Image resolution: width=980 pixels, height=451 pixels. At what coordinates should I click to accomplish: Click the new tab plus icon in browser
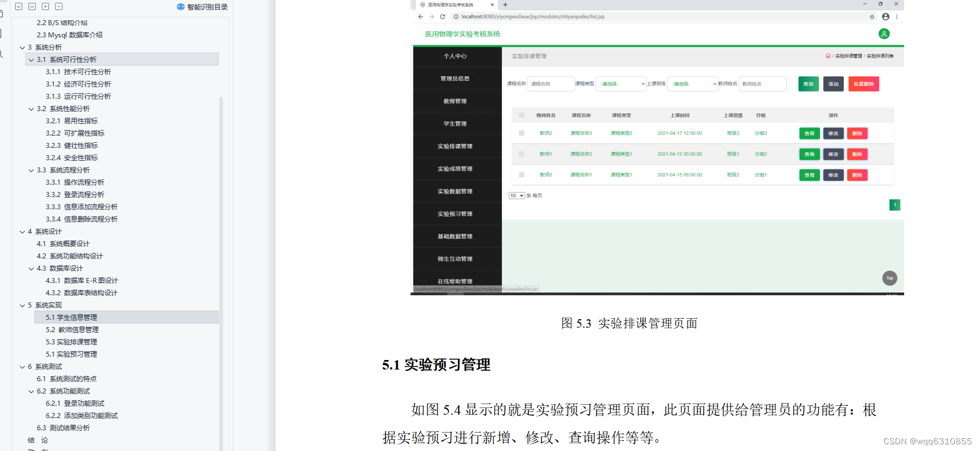tap(505, 4)
